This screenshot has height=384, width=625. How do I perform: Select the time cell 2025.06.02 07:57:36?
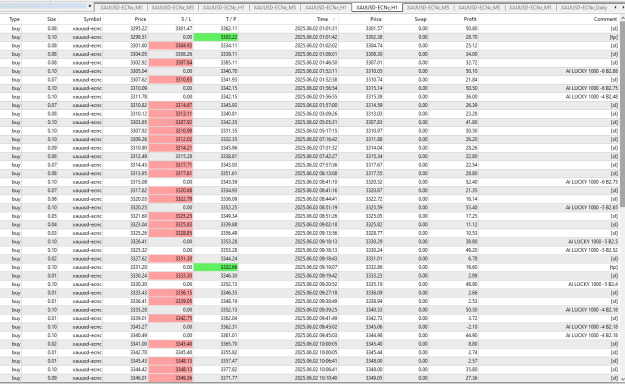click(316, 165)
